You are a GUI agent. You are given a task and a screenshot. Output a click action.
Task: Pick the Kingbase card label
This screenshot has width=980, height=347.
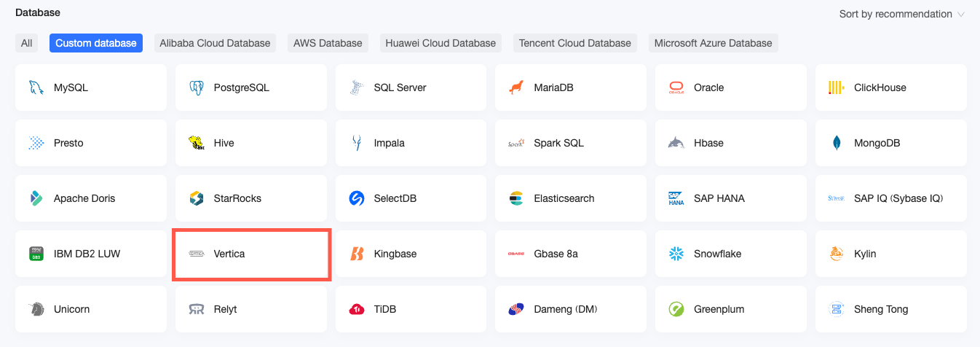395,254
